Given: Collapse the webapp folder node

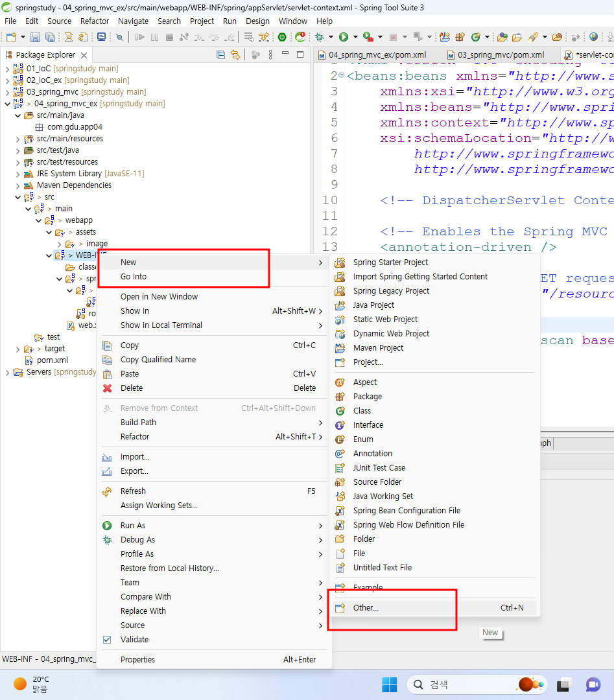Looking at the screenshot, I should pos(38,220).
